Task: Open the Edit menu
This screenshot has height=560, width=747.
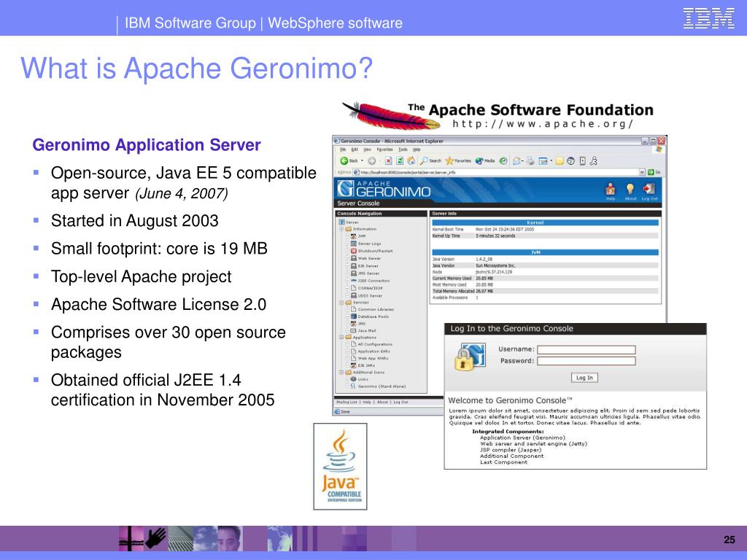Action: 355,149
